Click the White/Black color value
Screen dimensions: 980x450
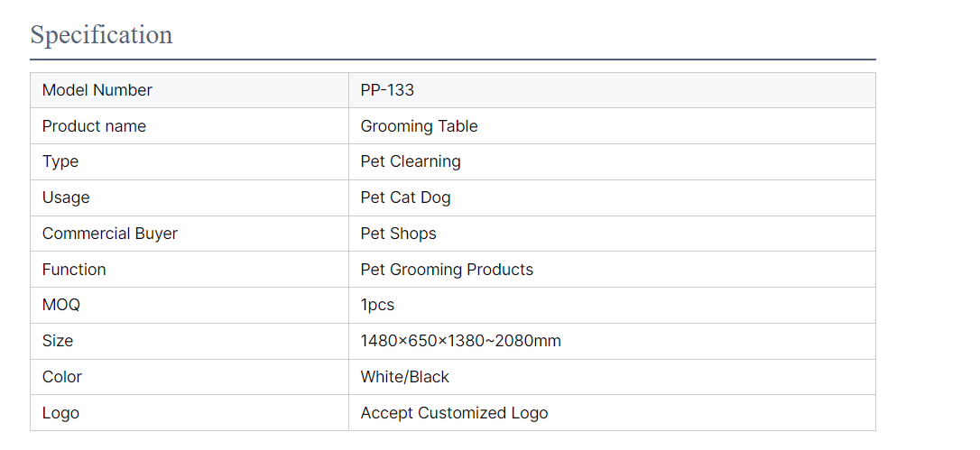point(405,377)
